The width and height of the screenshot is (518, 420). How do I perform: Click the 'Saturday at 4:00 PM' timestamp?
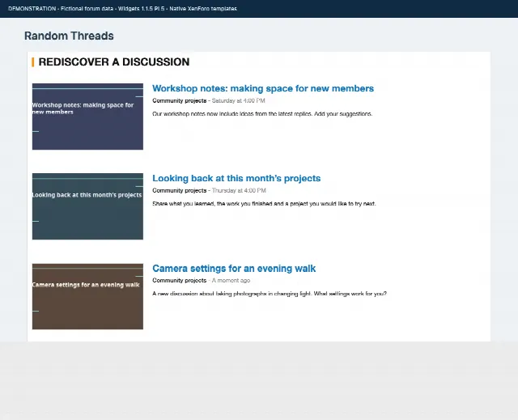pos(238,100)
